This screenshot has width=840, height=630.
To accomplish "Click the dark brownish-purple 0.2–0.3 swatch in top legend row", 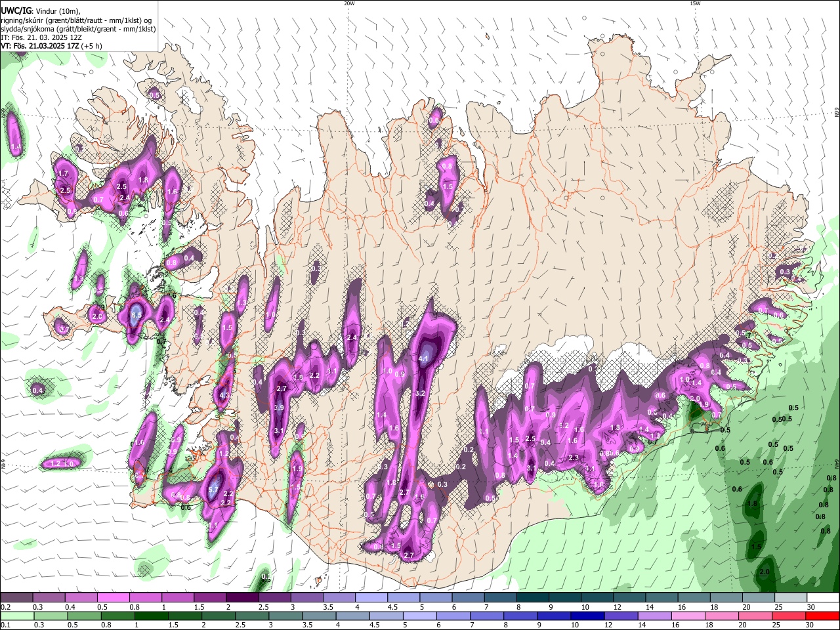I will (x=16, y=598).
